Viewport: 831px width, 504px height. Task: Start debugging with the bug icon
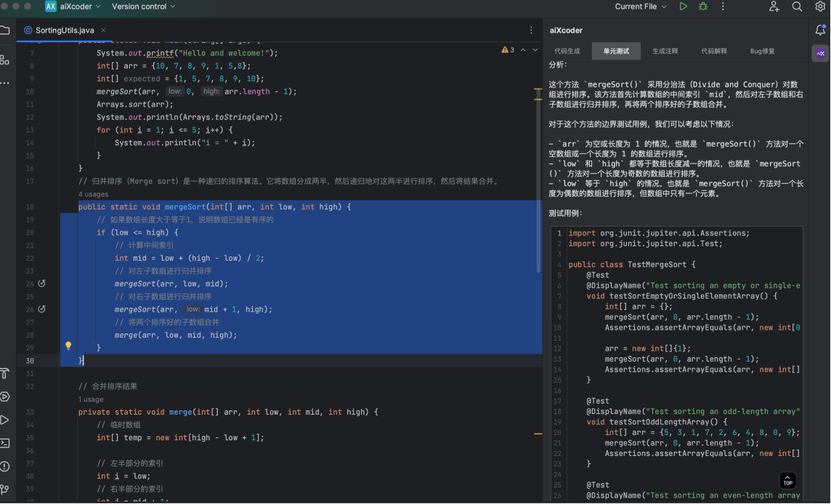pyautogui.click(x=702, y=7)
